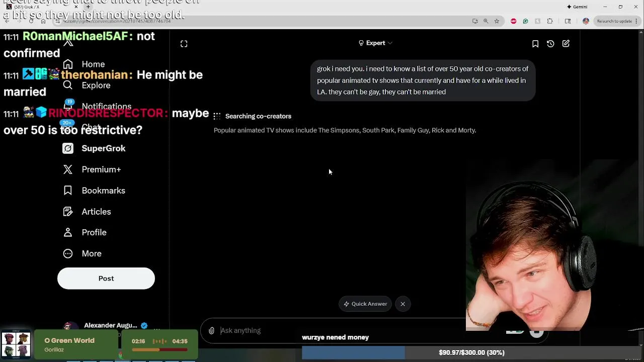The image size is (644, 362).
Task: Open a new browser tab
Action: pyautogui.click(x=88, y=7)
